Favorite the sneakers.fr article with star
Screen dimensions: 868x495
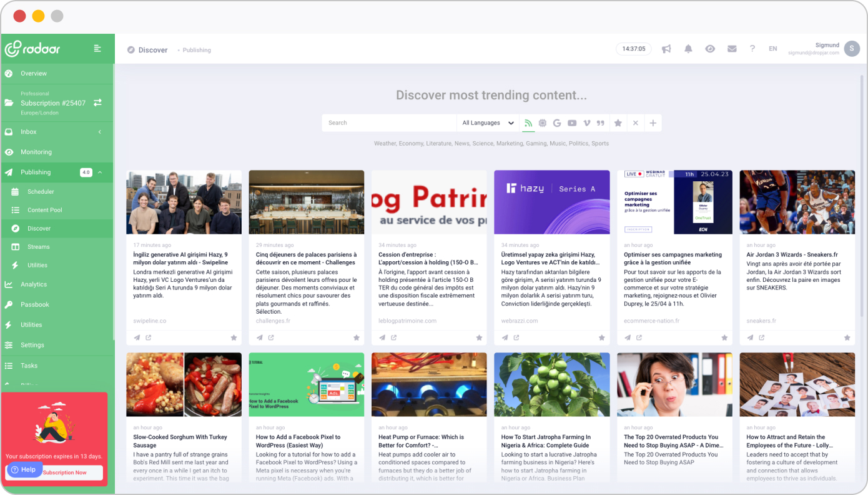pyautogui.click(x=847, y=337)
